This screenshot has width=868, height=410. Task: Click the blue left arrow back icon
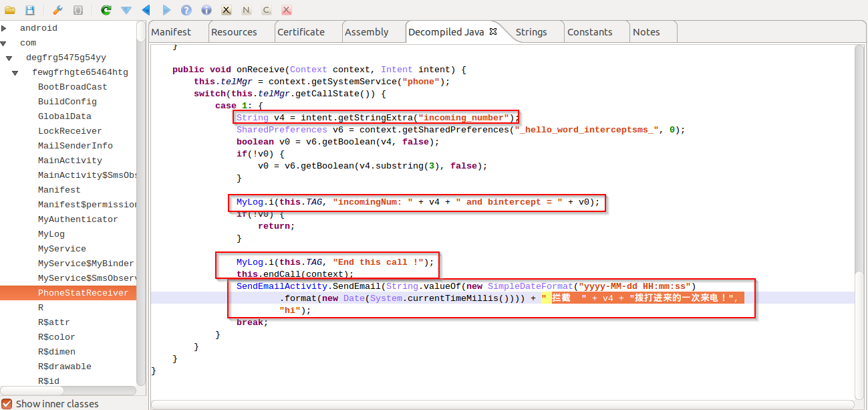146,10
